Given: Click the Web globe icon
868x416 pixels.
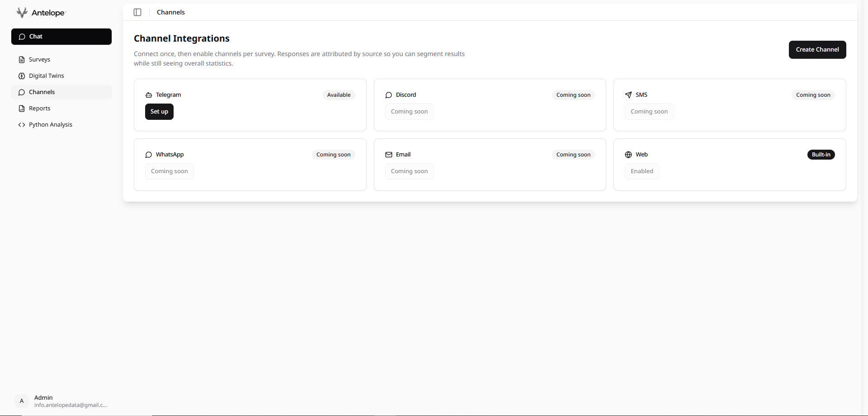Looking at the screenshot, I should coord(628,155).
